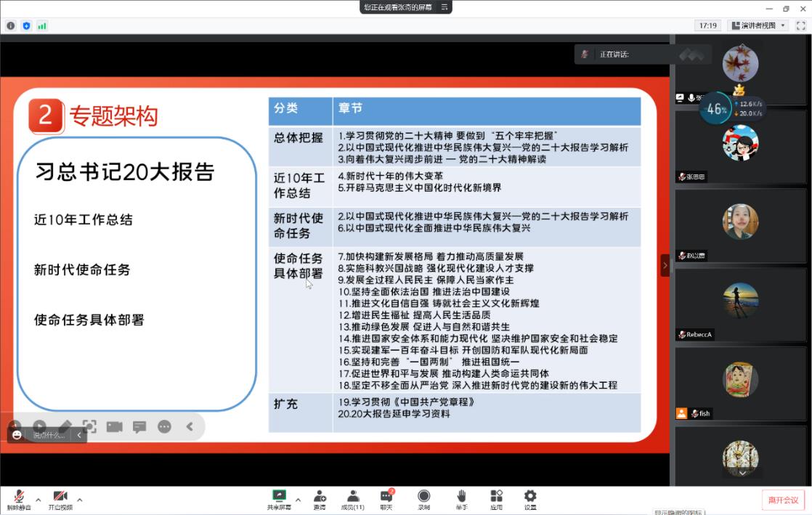Open meeting Settings (设置)
The height and width of the screenshot is (515, 812).
click(530, 498)
